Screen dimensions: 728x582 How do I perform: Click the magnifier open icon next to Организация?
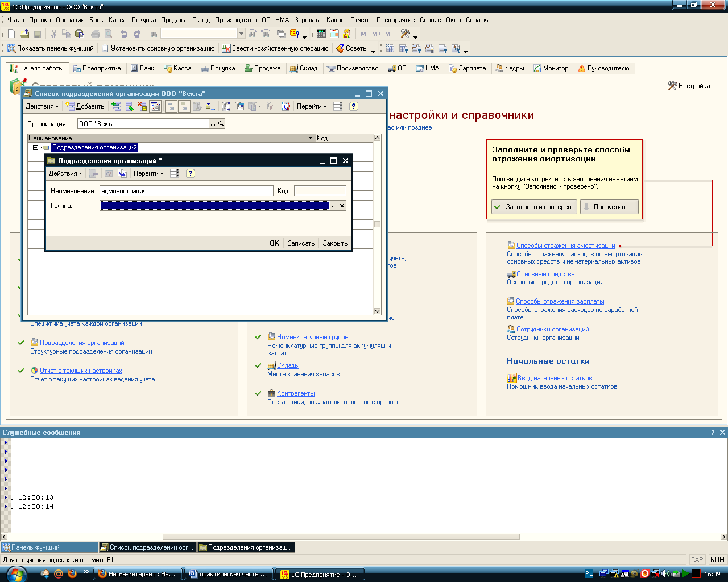coord(221,123)
